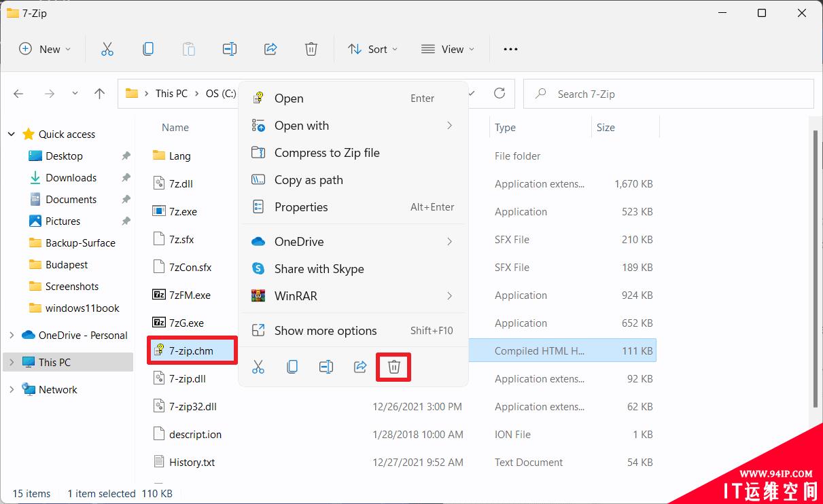Image resolution: width=823 pixels, height=504 pixels.
Task: Sort by the Name column header
Action: tap(175, 128)
